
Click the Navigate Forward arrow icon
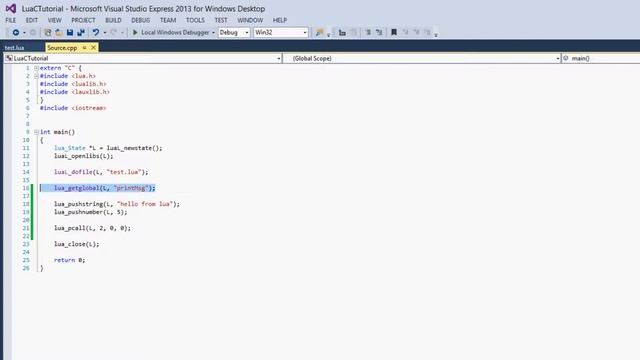[x=33, y=32]
